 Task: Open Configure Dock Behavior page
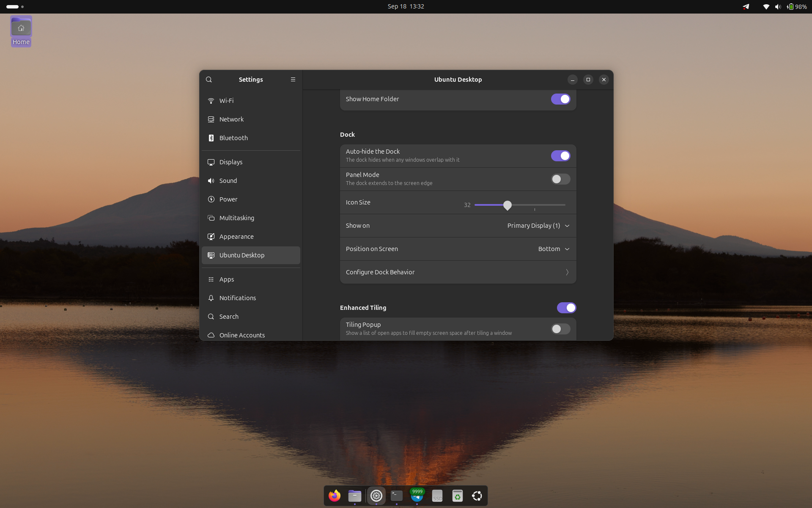[x=458, y=272]
